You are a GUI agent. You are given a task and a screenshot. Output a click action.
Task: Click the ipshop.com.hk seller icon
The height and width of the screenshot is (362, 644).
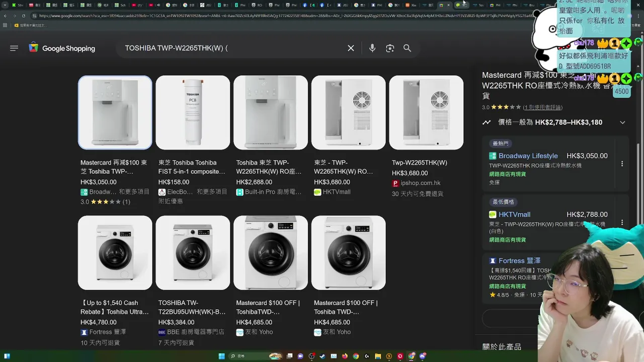[395, 183]
